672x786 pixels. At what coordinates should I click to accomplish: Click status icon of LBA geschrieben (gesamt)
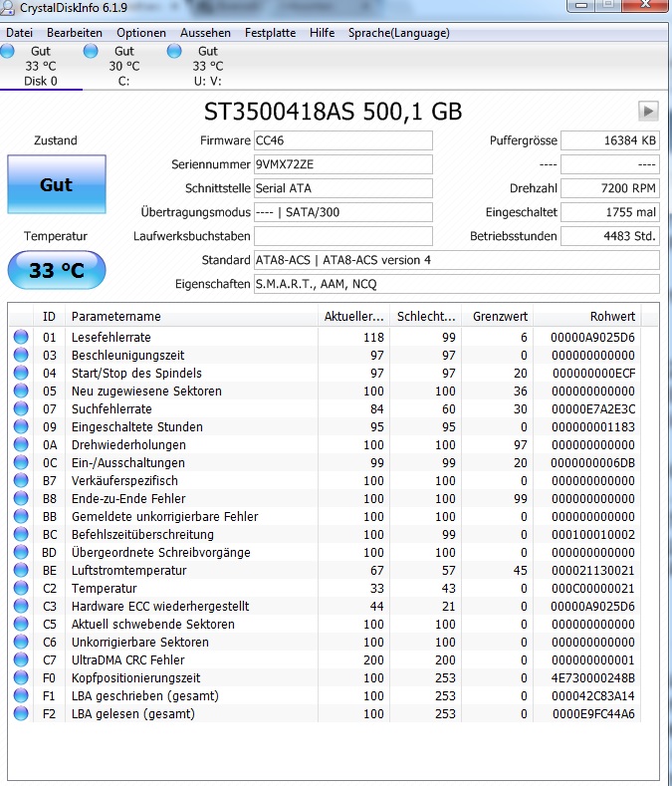click(21, 695)
